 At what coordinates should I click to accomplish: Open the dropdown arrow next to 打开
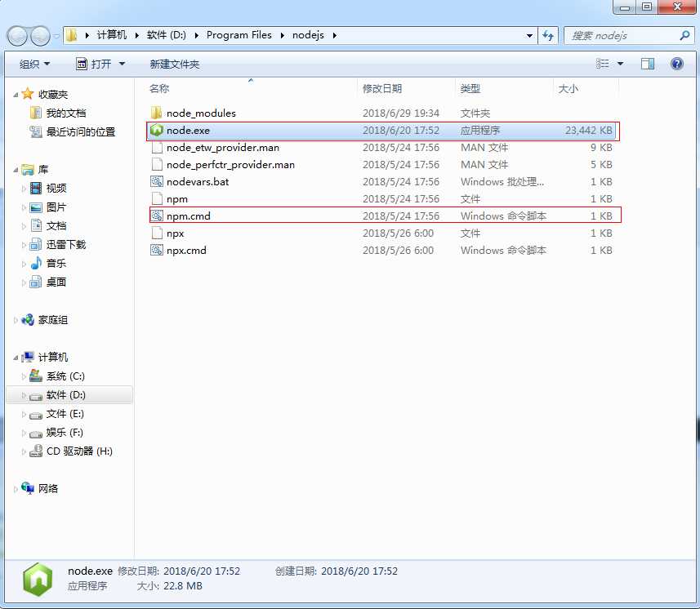point(122,64)
